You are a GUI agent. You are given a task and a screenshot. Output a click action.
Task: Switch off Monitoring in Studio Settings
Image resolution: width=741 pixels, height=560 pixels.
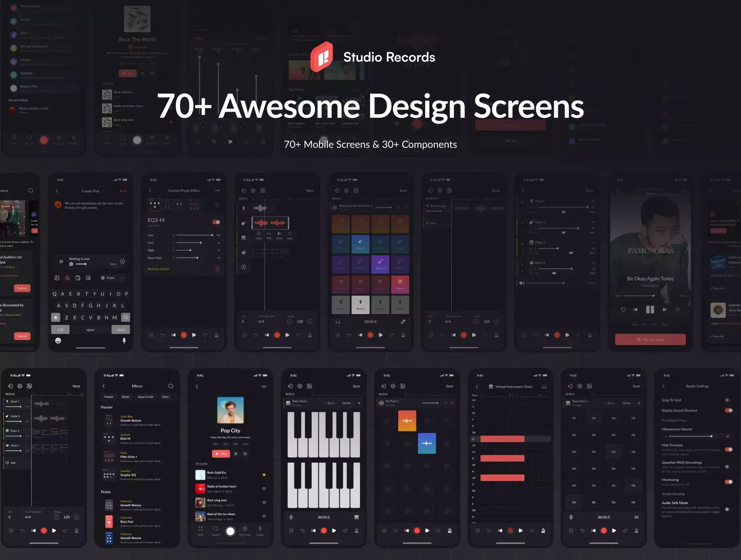729,482
